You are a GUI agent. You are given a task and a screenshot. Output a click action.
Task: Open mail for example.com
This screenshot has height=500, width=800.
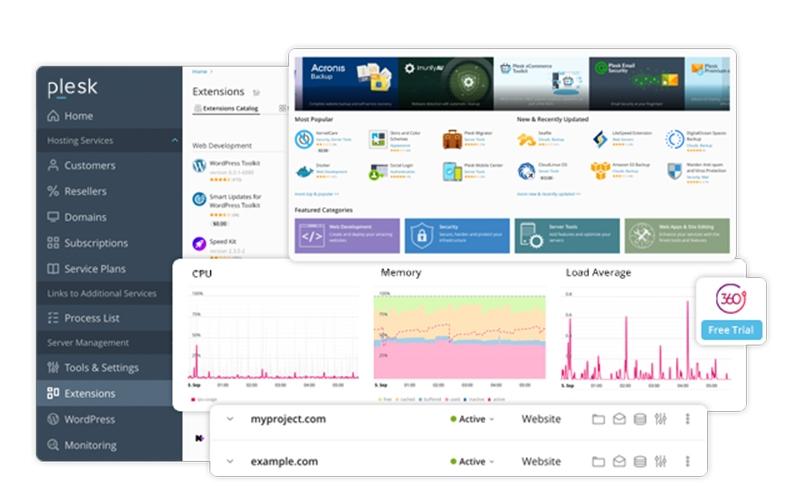click(619, 462)
